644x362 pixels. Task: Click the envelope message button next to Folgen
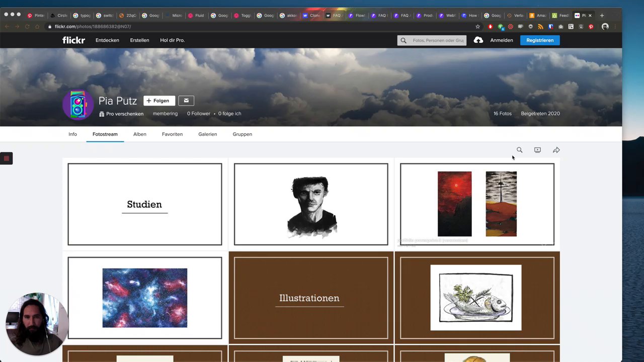pyautogui.click(x=186, y=101)
